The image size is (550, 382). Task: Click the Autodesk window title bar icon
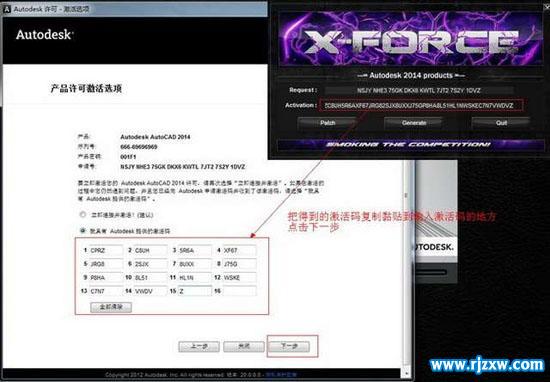click(x=7, y=9)
